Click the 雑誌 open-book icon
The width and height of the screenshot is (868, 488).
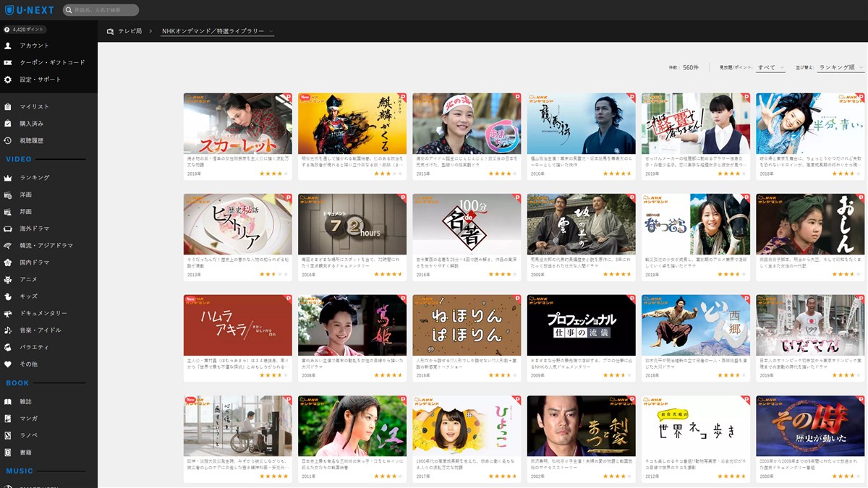pos(8,401)
